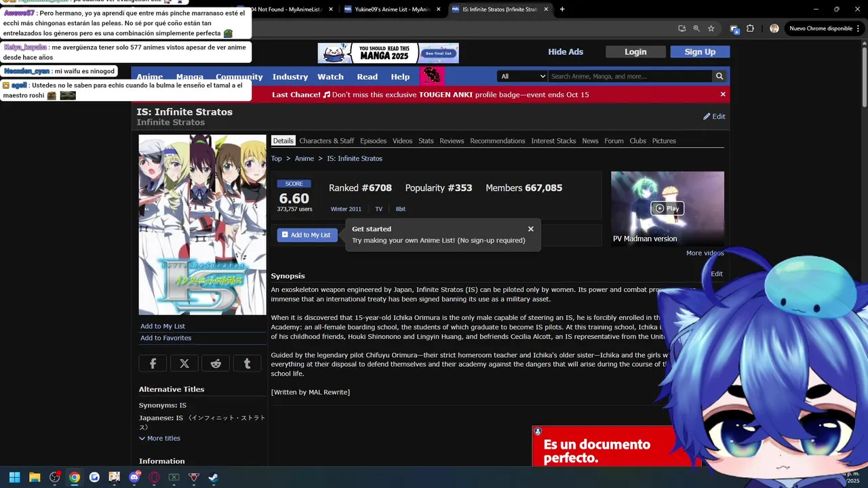This screenshot has width=868, height=488.
Task: Switch to the Stats tab
Action: (x=426, y=141)
